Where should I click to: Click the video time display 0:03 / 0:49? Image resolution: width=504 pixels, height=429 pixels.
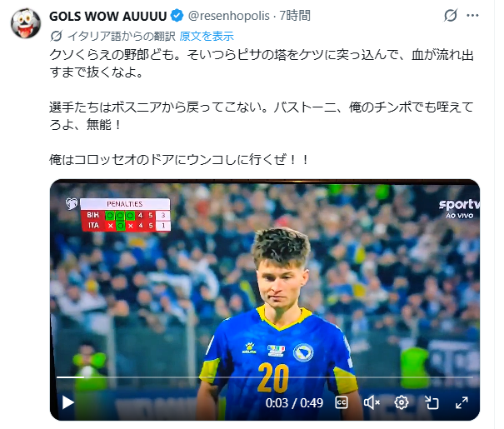(294, 402)
